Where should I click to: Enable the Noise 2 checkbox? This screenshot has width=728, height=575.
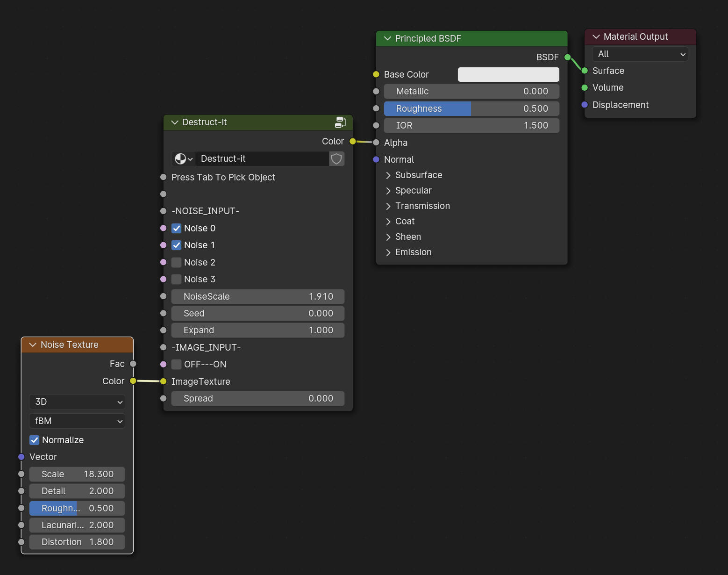click(x=177, y=262)
